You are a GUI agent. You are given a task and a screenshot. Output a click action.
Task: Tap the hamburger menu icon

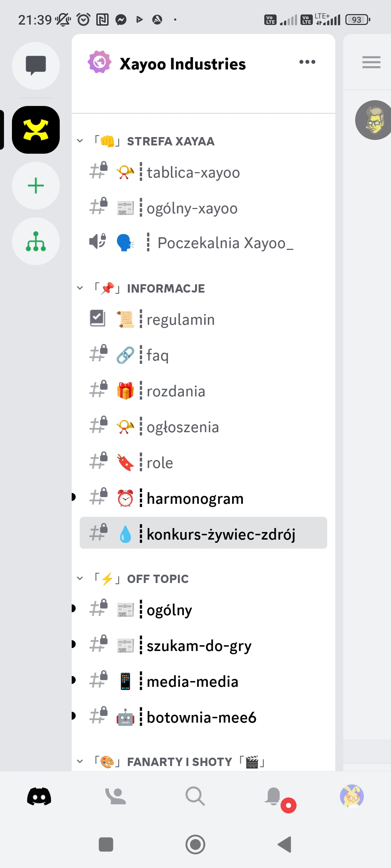371,62
